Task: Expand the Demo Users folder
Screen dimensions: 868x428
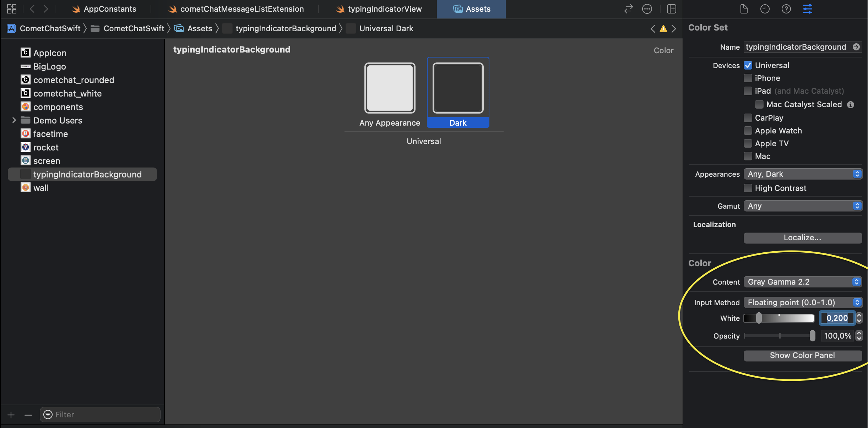Action: click(x=14, y=120)
